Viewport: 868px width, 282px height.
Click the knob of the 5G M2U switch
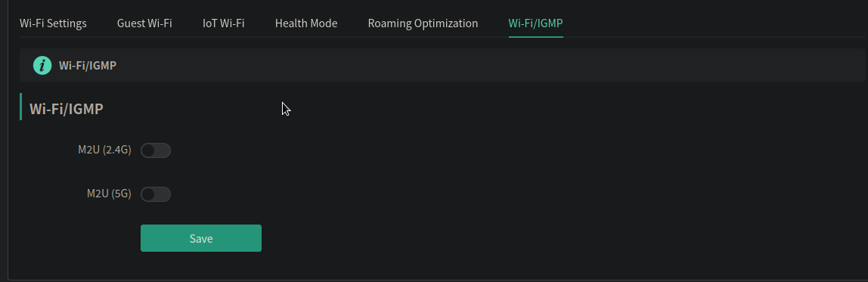coord(148,194)
